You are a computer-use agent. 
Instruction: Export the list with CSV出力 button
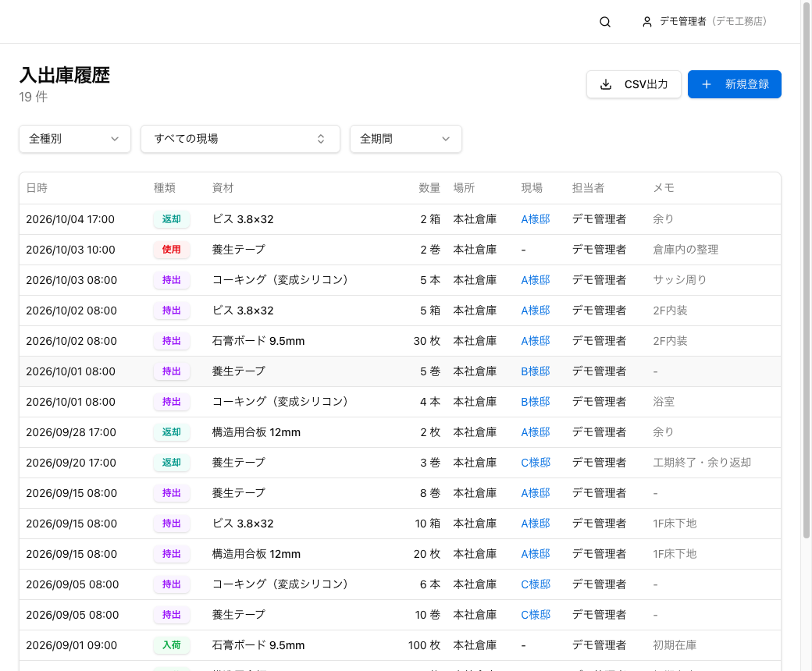(x=634, y=84)
